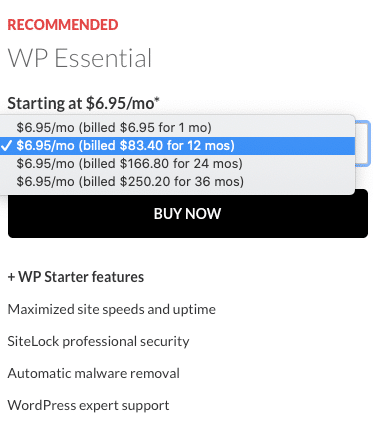Click the + WP Starter features heading

point(76,277)
